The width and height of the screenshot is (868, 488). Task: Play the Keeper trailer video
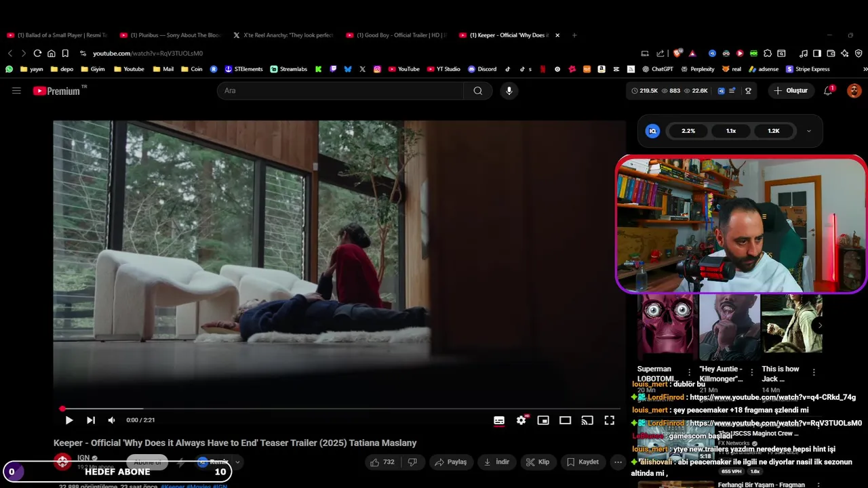click(x=68, y=420)
